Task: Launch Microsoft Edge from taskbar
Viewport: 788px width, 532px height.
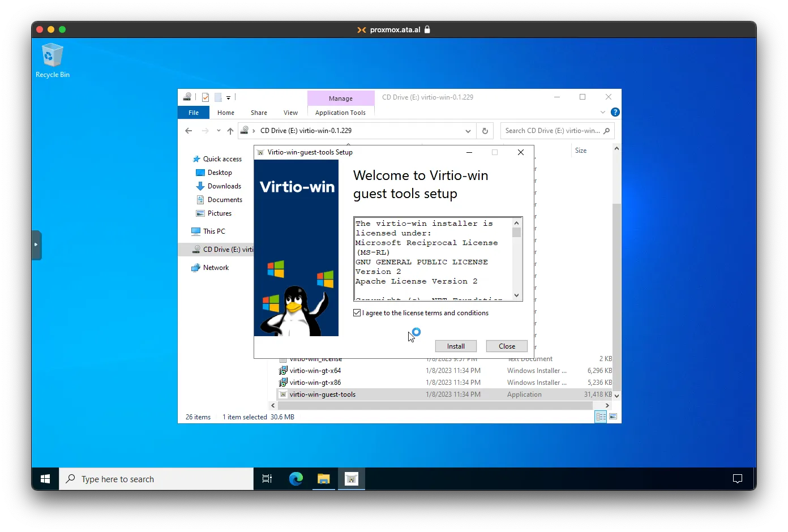Action: (295, 479)
